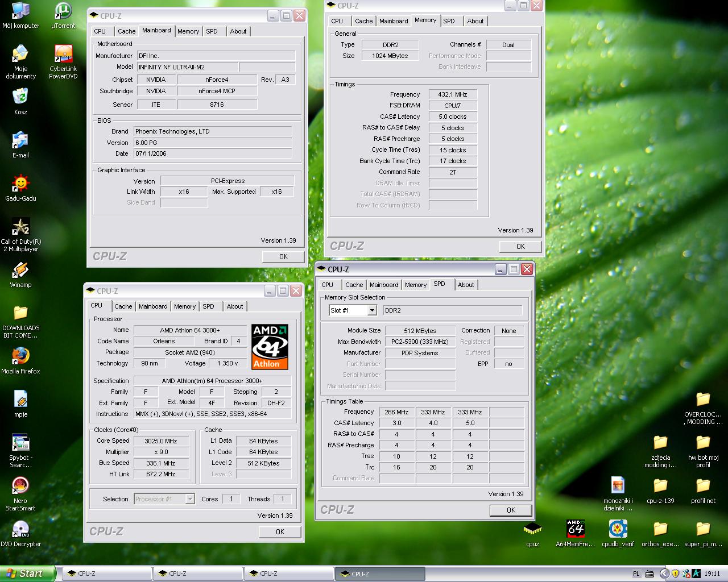Image resolution: width=728 pixels, height=582 pixels.
Task: Confirm OK in the Memory window
Action: point(520,247)
